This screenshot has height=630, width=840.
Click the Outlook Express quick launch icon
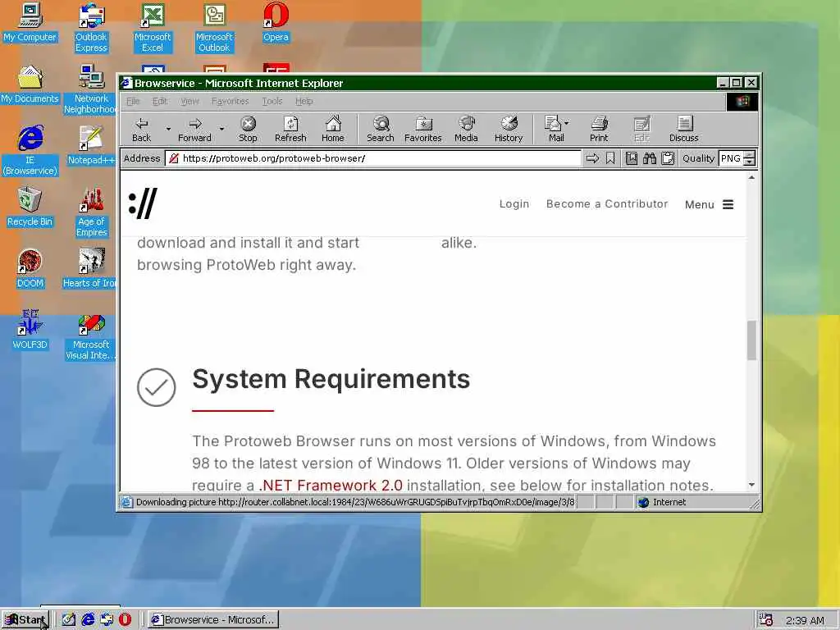(x=107, y=620)
